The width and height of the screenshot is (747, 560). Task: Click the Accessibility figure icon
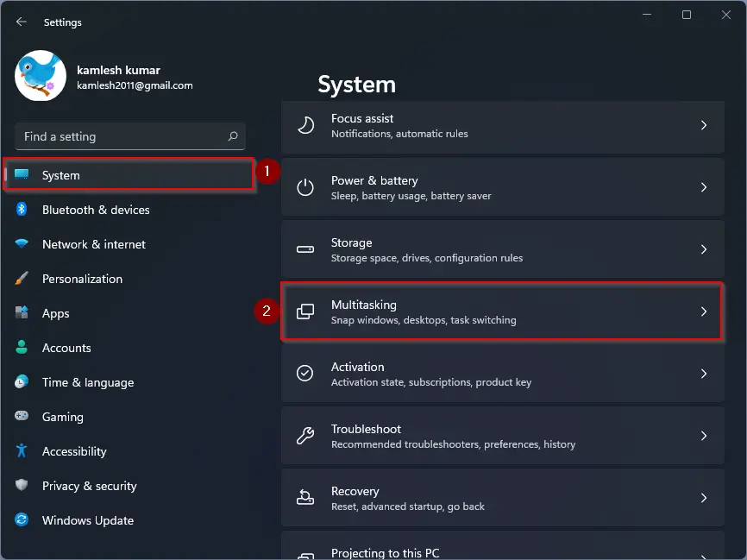pyautogui.click(x=22, y=450)
